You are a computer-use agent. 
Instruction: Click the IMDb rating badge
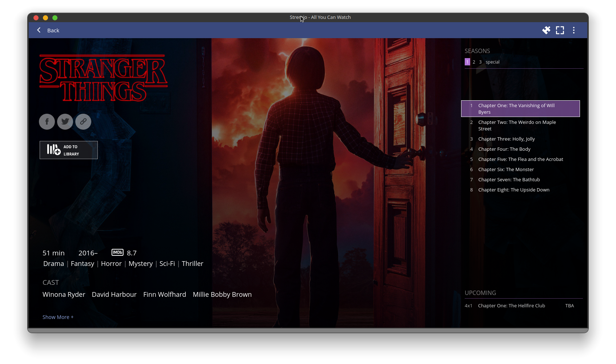(117, 252)
